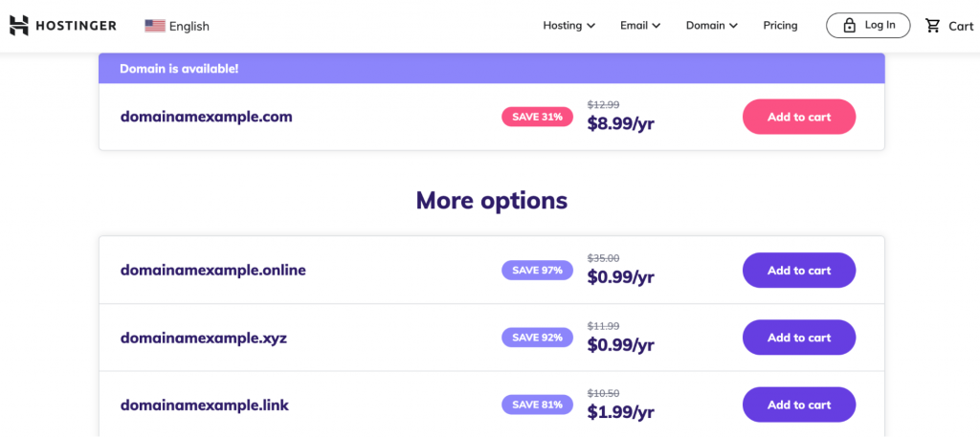Click the Cart text label
Screen dimensions: 980x437
pyautogui.click(x=961, y=26)
